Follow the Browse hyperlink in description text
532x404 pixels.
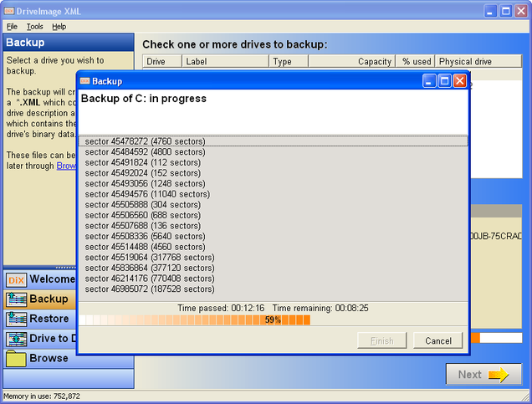(x=66, y=166)
